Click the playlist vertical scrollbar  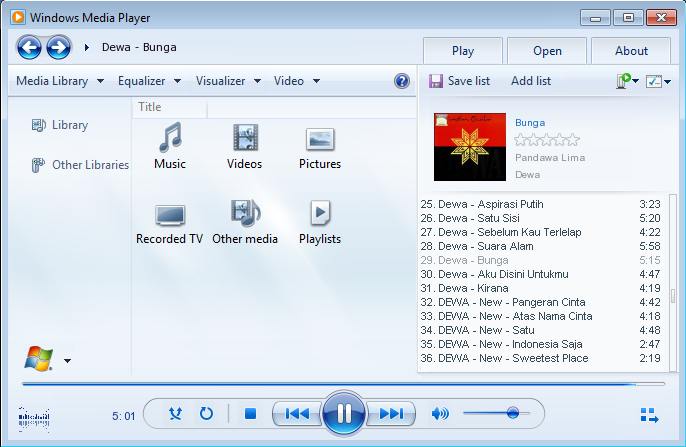click(x=673, y=282)
